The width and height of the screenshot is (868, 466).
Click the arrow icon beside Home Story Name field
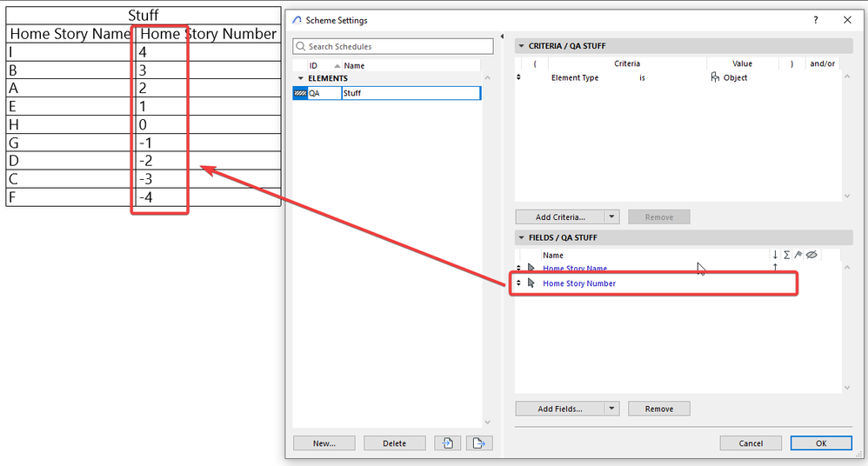tap(531, 268)
